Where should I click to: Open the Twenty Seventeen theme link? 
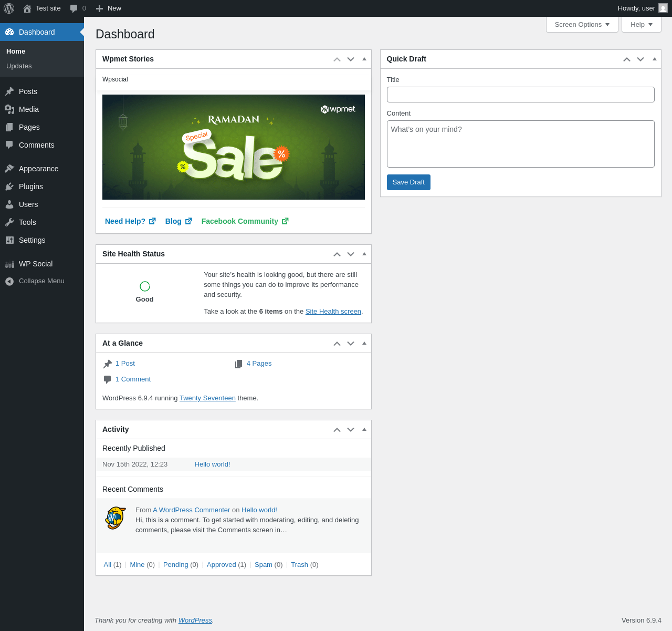pyautogui.click(x=207, y=398)
